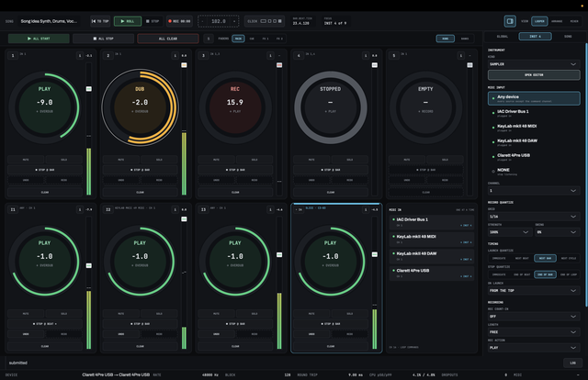Start transport with the ROLL button
Image resolution: width=588 pixels, height=380 pixels.
pos(128,21)
